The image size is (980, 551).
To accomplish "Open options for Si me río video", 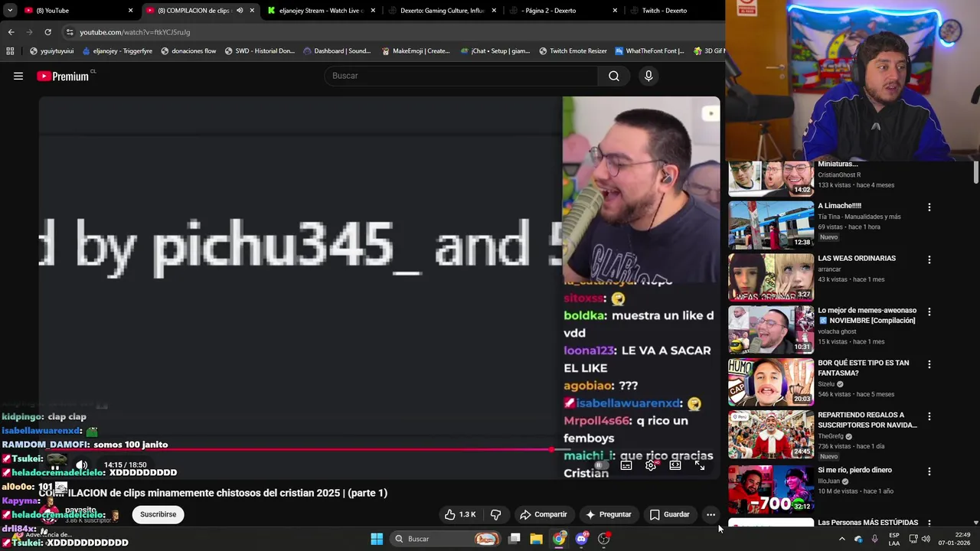I will [929, 471].
